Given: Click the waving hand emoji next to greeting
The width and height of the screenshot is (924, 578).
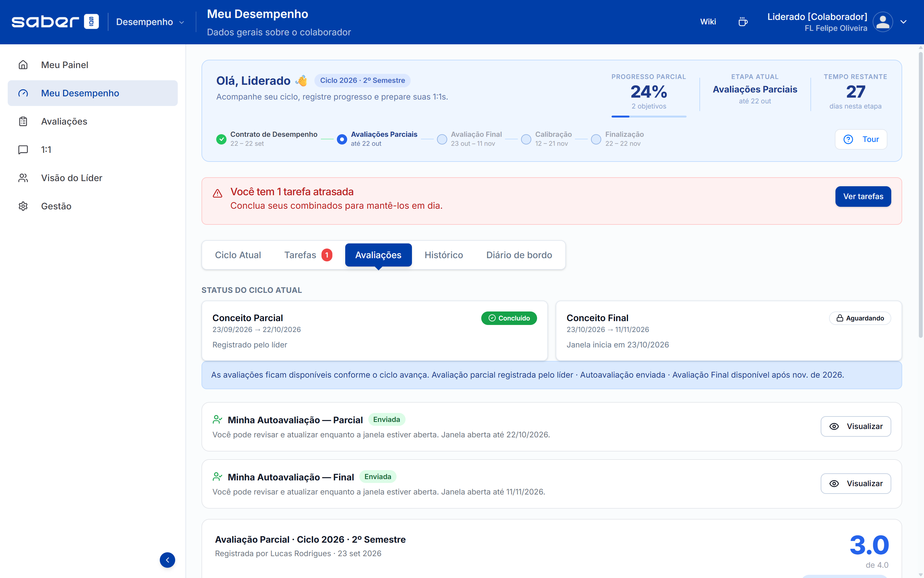Looking at the screenshot, I should (x=301, y=81).
